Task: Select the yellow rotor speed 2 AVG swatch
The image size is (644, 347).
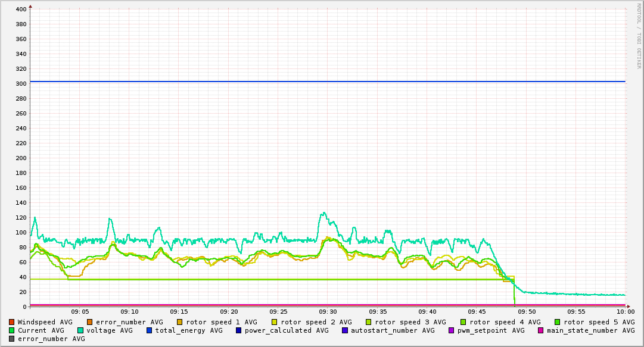Action: click(x=275, y=323)
